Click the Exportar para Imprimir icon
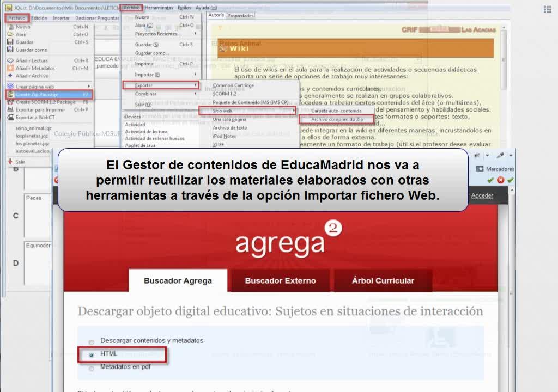Viewport: 558px width, 392px height. [x=10, y=109]
